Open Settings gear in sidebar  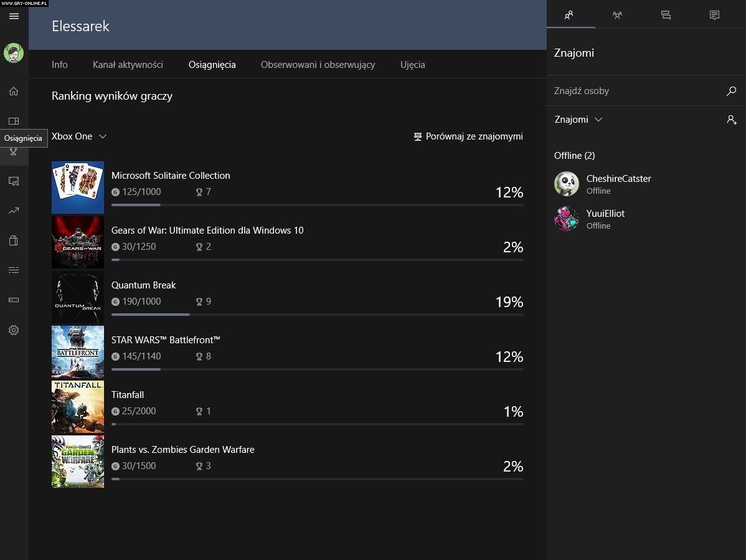[14, 330]
